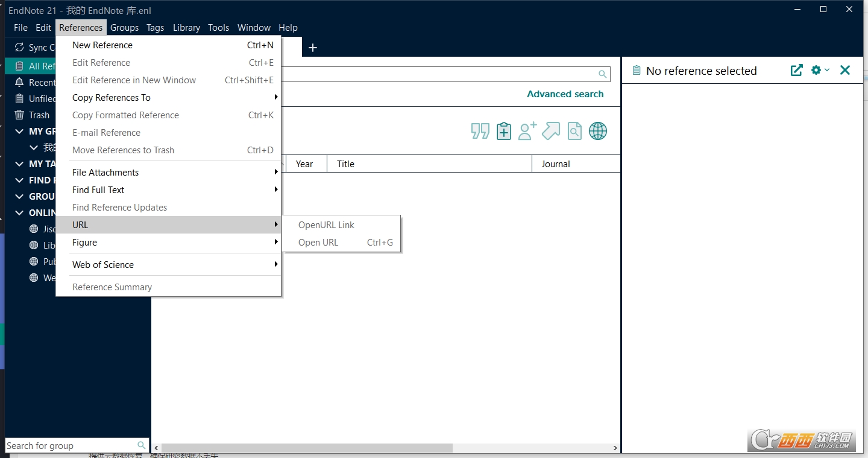
Task: Click the clipboard icon beside No reference selected
Action: coord(636,71)
